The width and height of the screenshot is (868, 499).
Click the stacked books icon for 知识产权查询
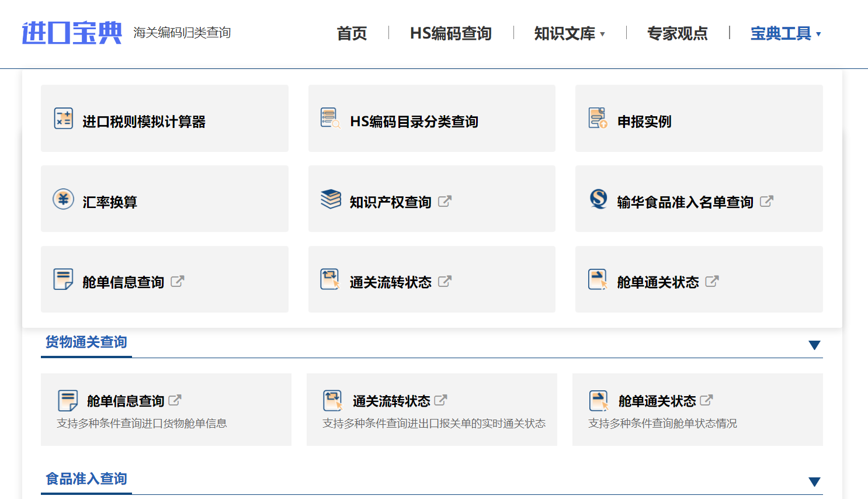(x=330, y=199)
